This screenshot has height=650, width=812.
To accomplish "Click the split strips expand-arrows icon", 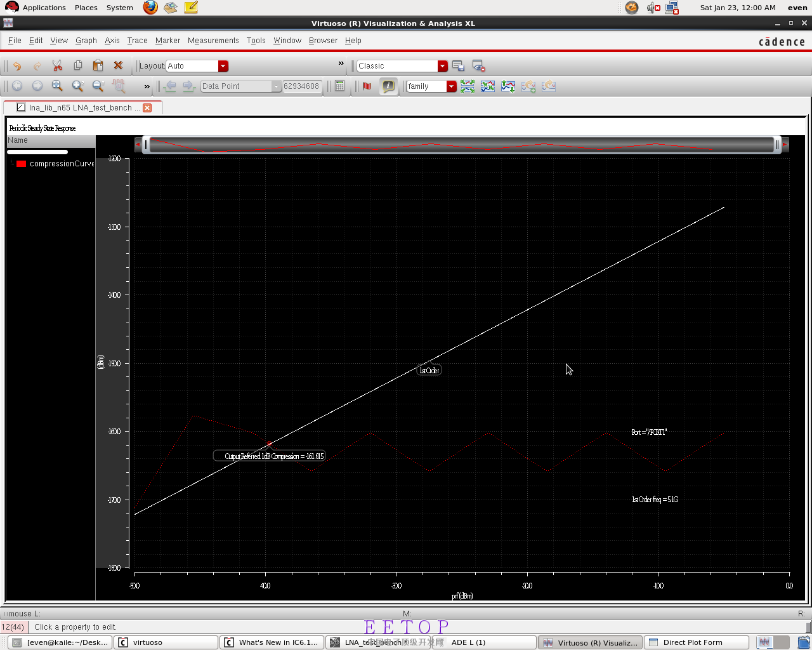I will tap(468, 86).
